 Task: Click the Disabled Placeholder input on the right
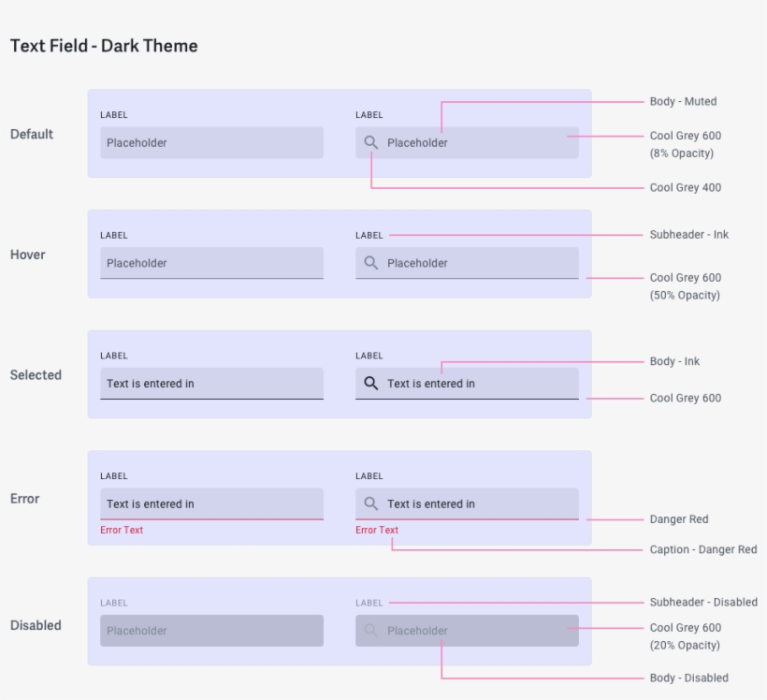coord(466,630)
